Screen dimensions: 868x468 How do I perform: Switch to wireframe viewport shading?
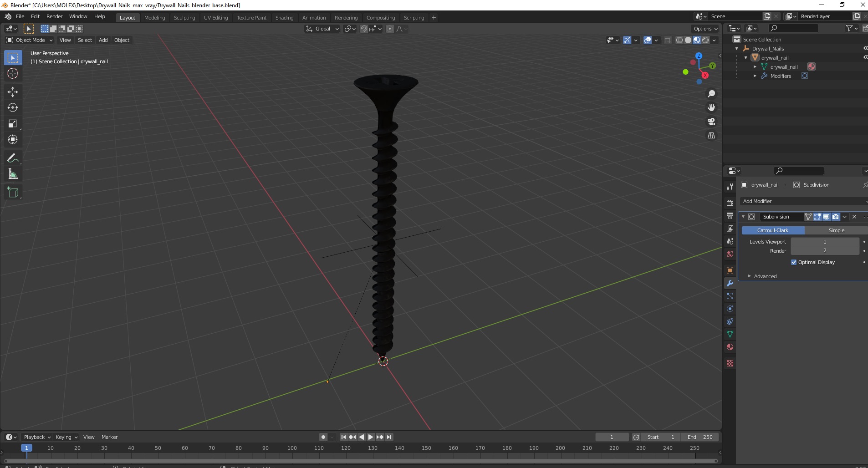pos(679,40)
